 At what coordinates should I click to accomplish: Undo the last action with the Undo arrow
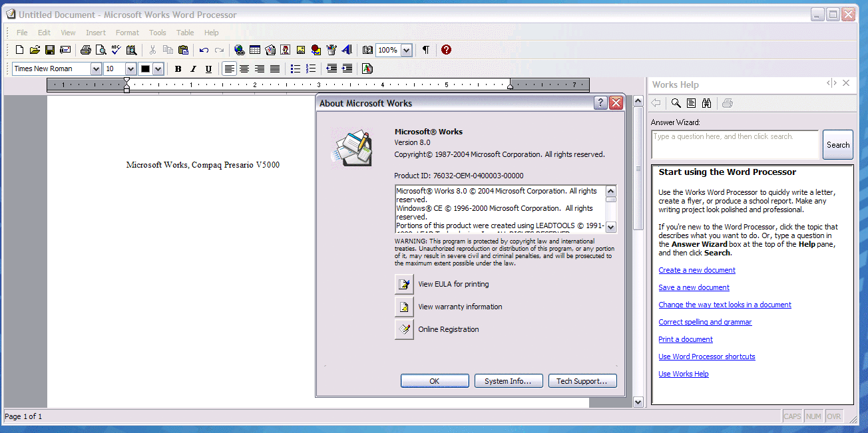(x=204, y=50)
